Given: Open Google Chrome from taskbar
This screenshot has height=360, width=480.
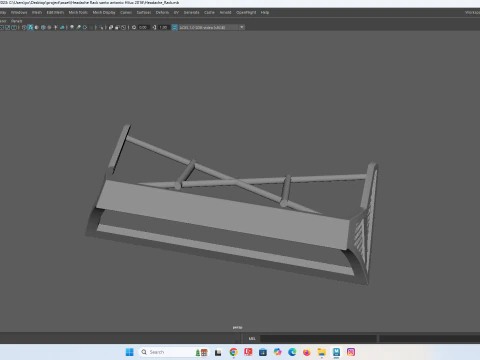Looking at the screenshot, I should (233, 352).
